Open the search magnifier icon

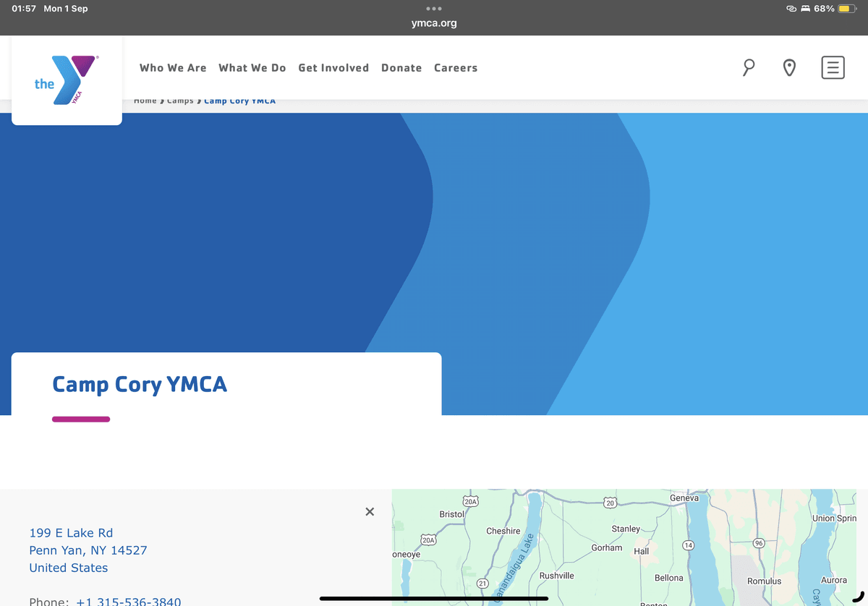(x=749, y=68)
